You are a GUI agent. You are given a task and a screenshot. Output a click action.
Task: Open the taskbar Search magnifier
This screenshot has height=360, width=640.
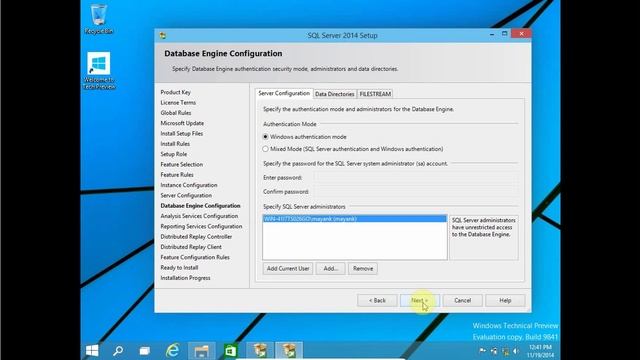coord(118,351)
